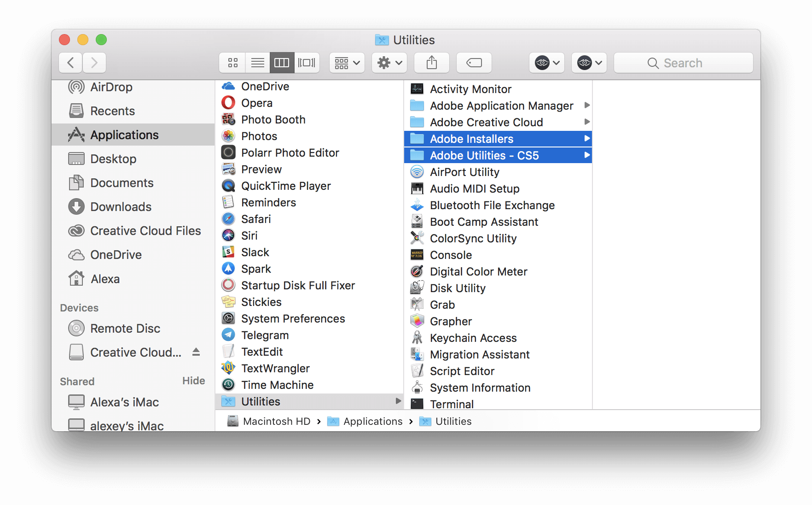Click the Search field
This screenshot has width=812, height=505.
(683, 63)
